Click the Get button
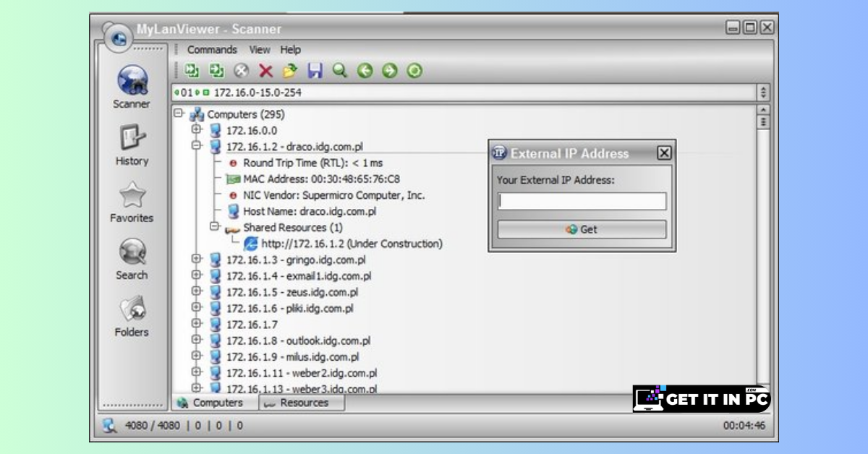The width and height of the screenshot is (868, 454). (582, 229)
